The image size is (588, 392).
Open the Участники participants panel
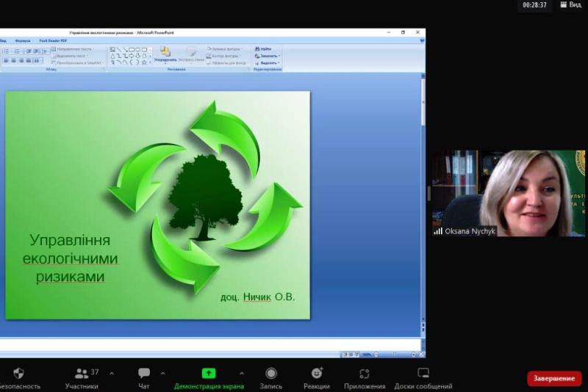82,373
